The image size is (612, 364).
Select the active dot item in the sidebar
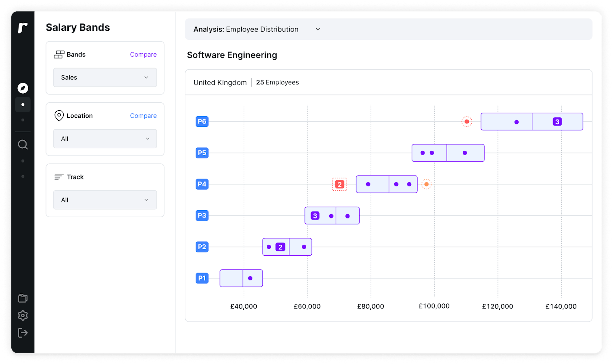pos(23,104)
